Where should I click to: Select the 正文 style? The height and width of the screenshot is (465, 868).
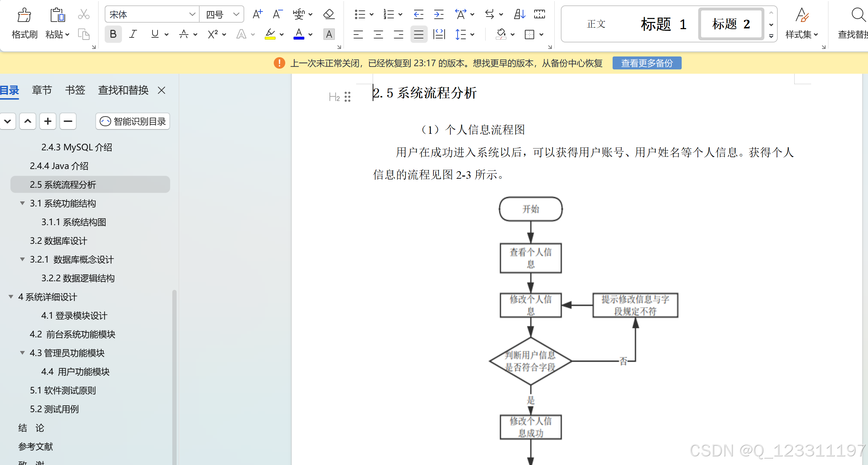(x=596, y=24)
